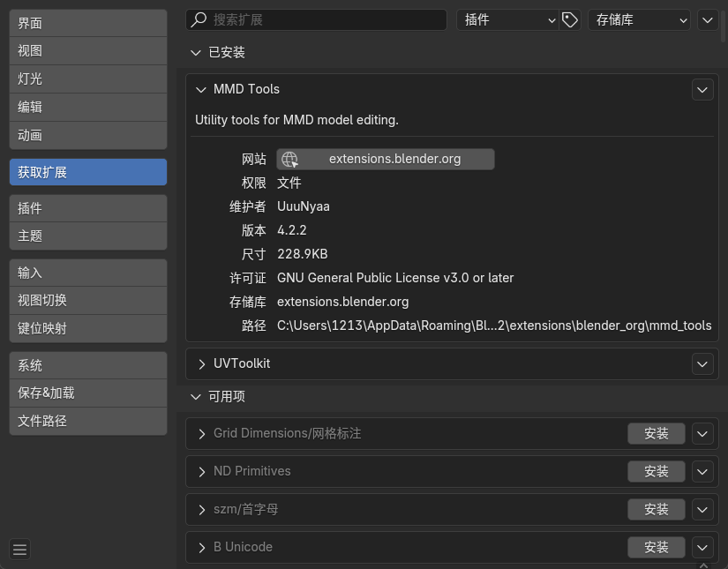Open the extension settings dropdown at top right

tap(707, 19)
